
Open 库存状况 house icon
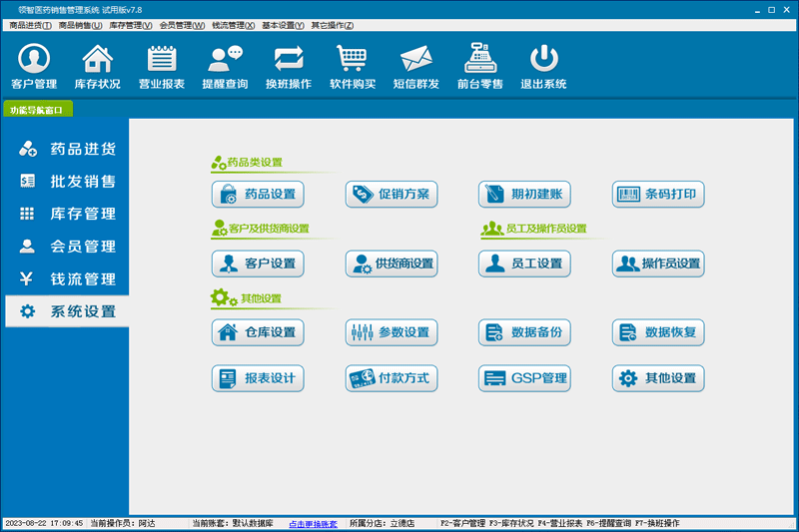97,66
